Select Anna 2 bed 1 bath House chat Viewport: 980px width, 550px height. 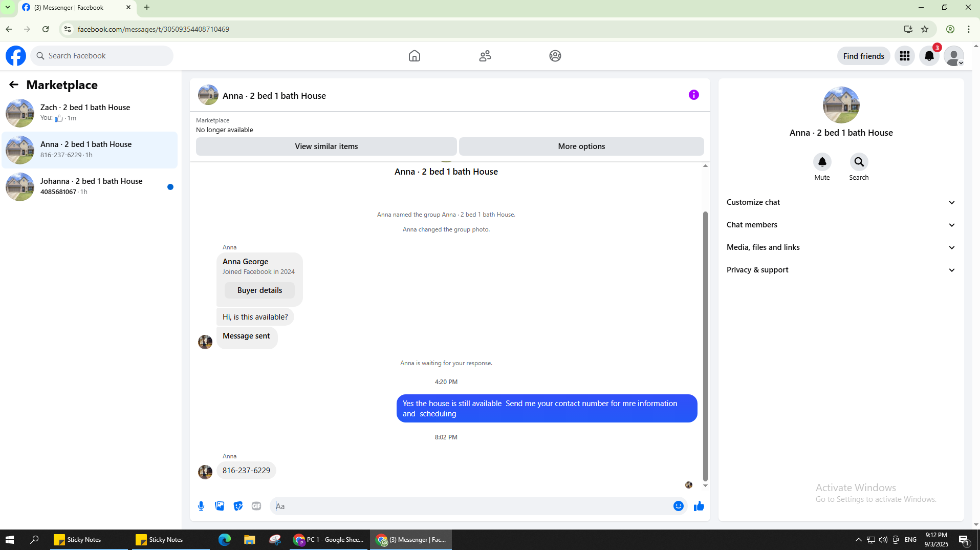tap(90, 150)
